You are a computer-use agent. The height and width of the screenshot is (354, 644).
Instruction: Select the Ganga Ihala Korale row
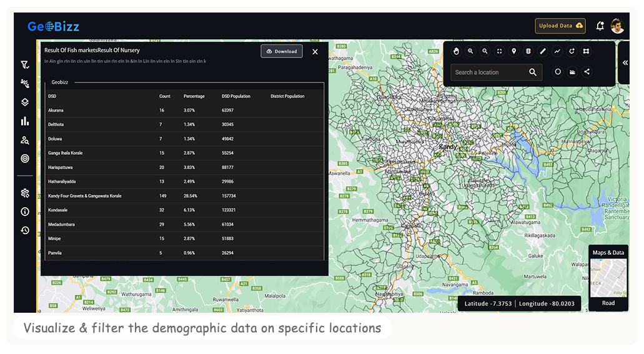coord(185,153)
